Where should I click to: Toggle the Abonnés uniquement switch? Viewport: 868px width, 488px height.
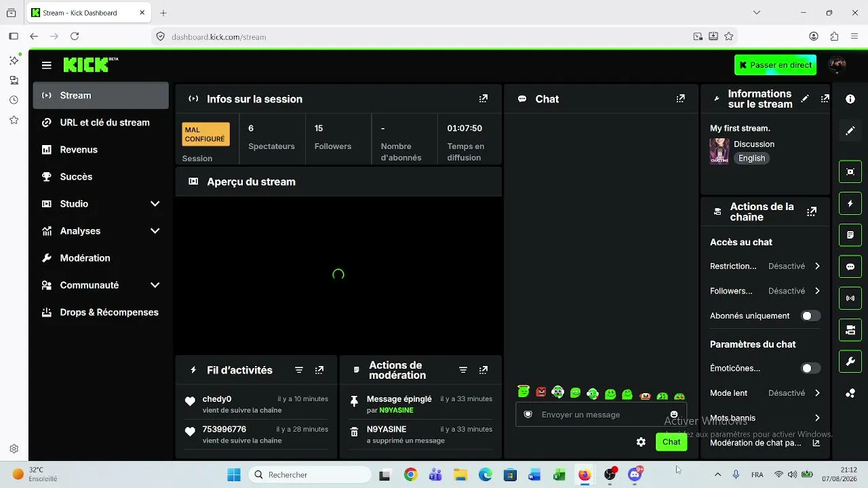(811, 316)
